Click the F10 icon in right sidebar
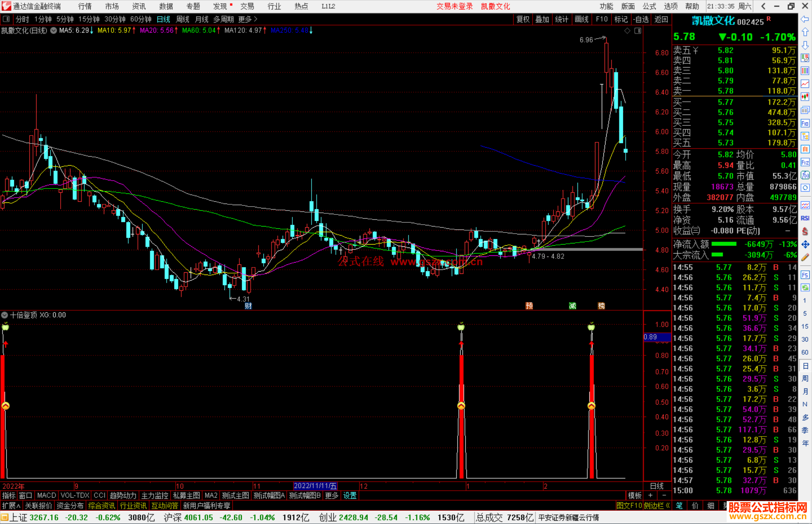Screen dimensions: 812x524 pos(805,123)
